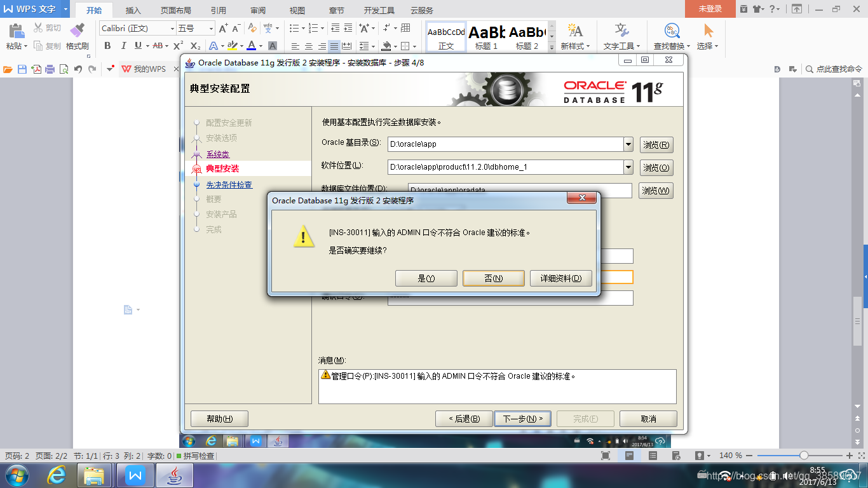The width and height of the screenshot is (868, 488).
Task: Open the WPS 文字 application menu arrow
Action: click(x=65, y=9)
